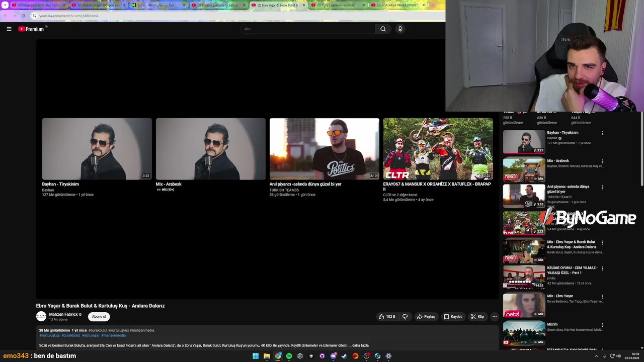Click the browser back arrow

coord(6,16)
